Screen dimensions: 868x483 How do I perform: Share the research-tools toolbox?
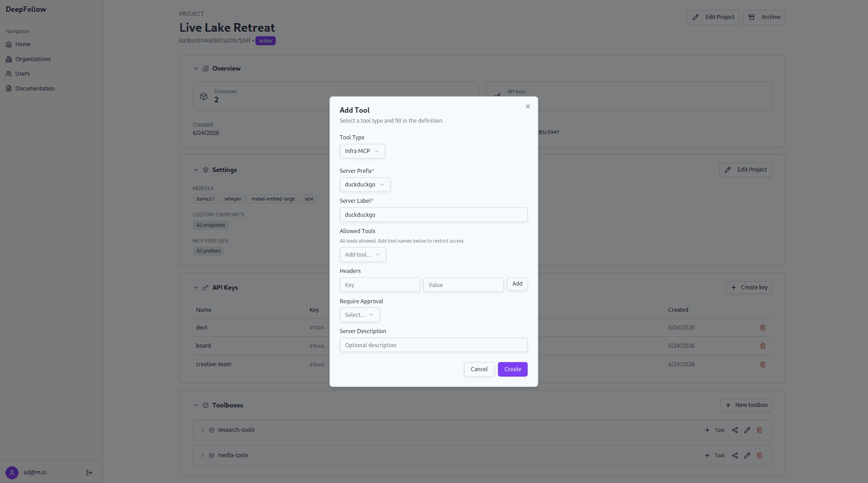(735, 430)
